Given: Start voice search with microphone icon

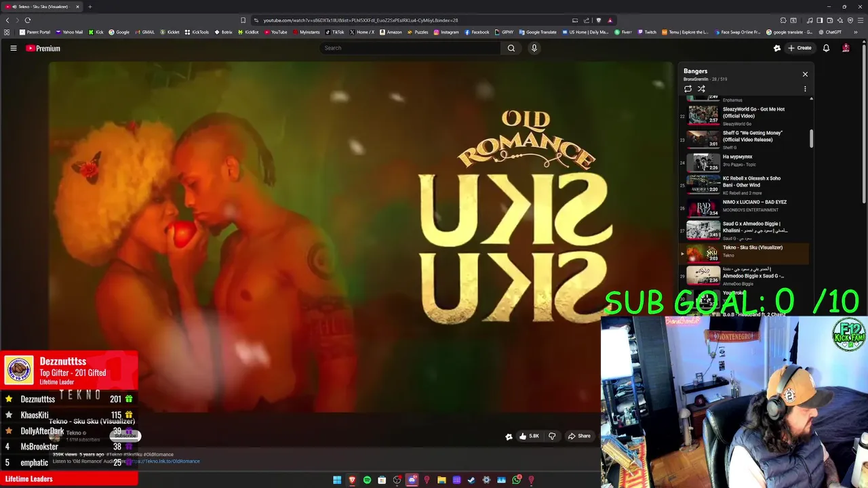Looking at the screenshot, I should [534, 48].
